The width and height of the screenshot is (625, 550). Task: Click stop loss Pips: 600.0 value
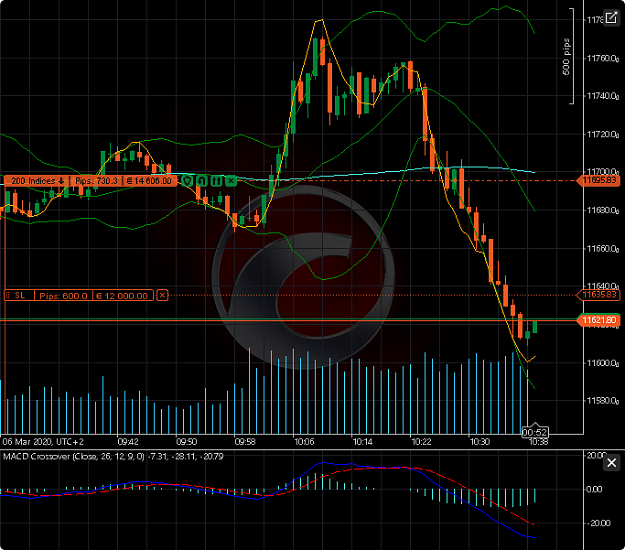point(63,295)
